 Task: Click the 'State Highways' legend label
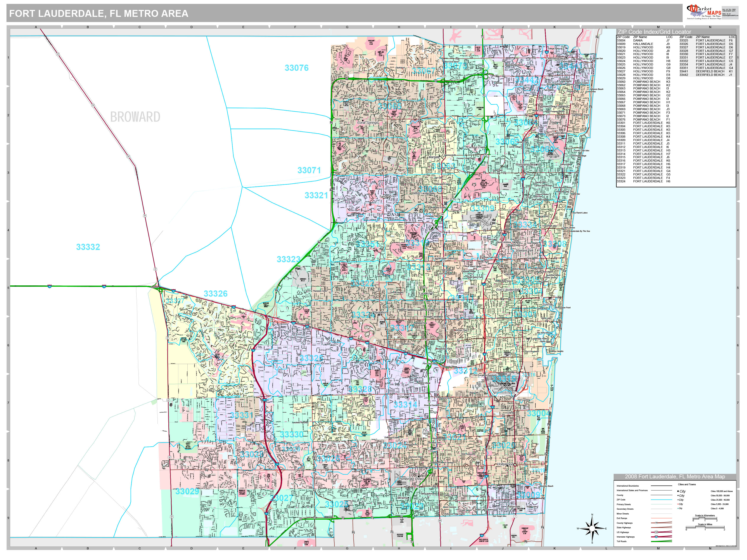pos(624,528)
